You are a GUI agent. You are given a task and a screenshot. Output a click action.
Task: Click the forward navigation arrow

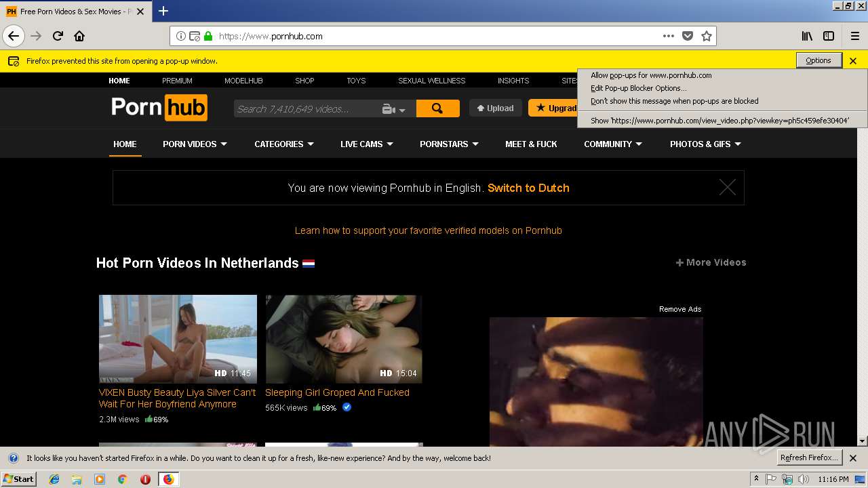tap(36, 36)
